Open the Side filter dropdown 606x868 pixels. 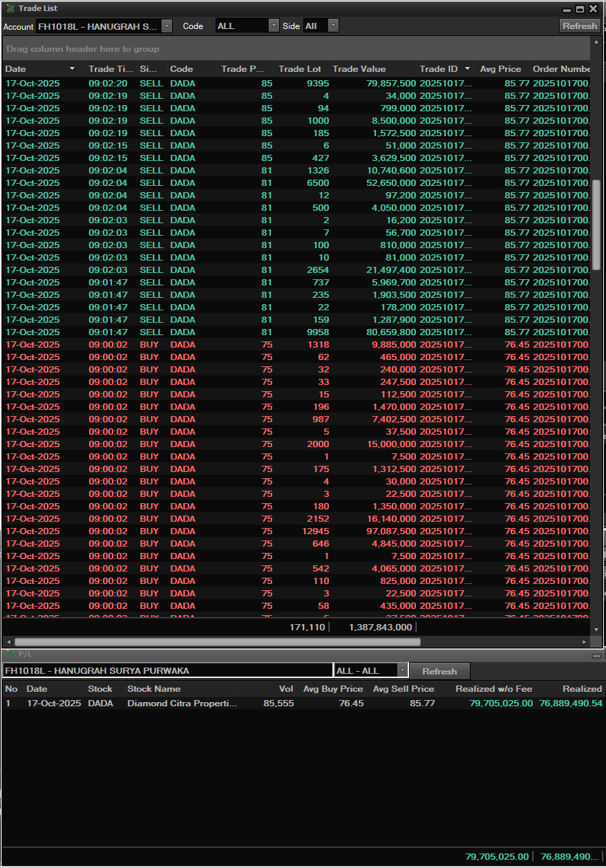click(333, 26)
